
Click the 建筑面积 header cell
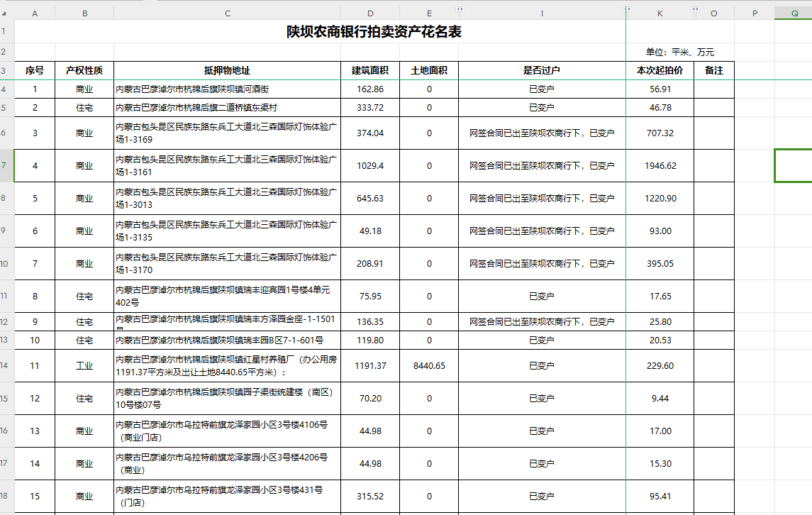(370, 70)
